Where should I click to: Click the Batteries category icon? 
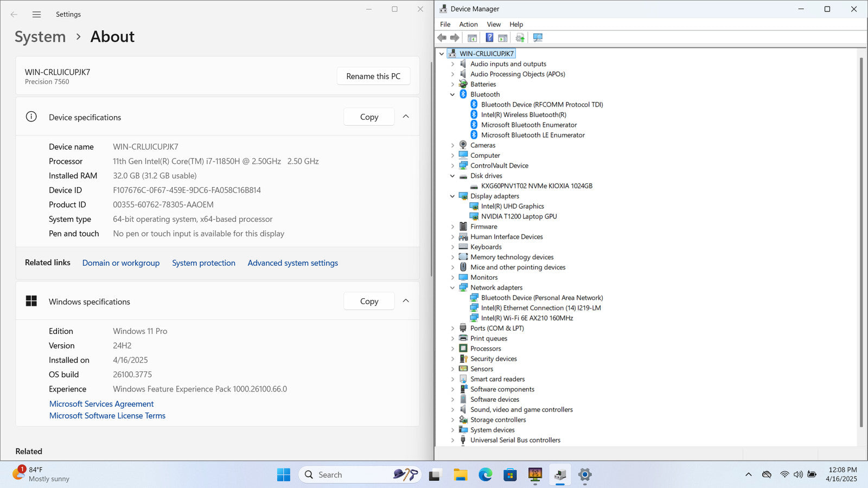(463, 84)
